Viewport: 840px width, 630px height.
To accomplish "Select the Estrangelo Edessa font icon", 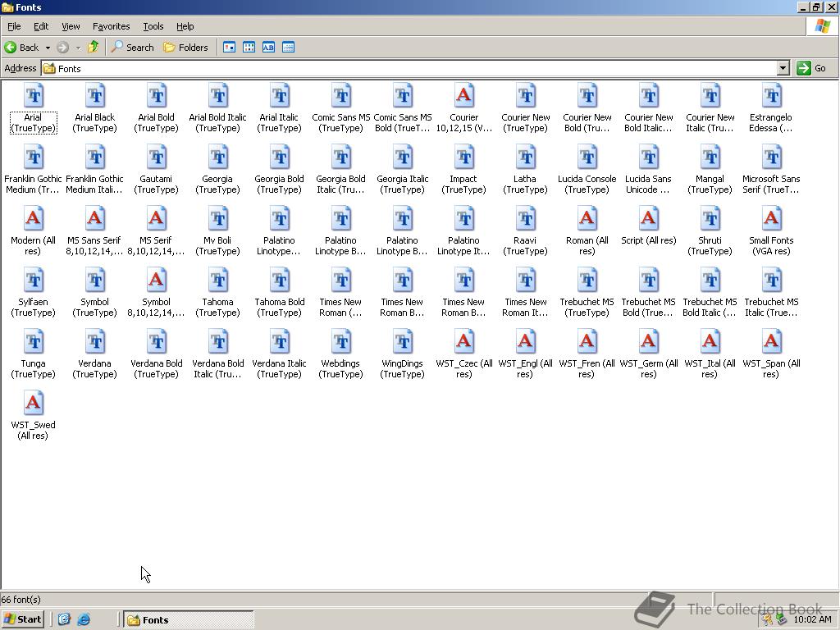I will coord(772,95).
